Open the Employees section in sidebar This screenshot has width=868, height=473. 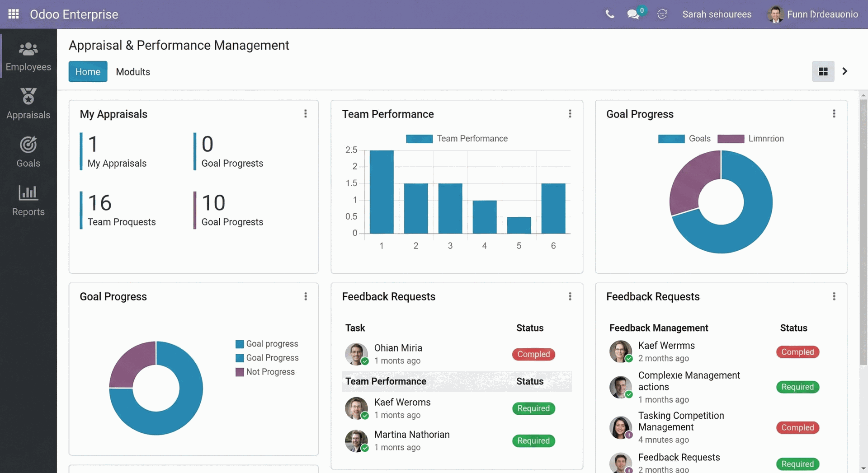click(x=28, y=56)
